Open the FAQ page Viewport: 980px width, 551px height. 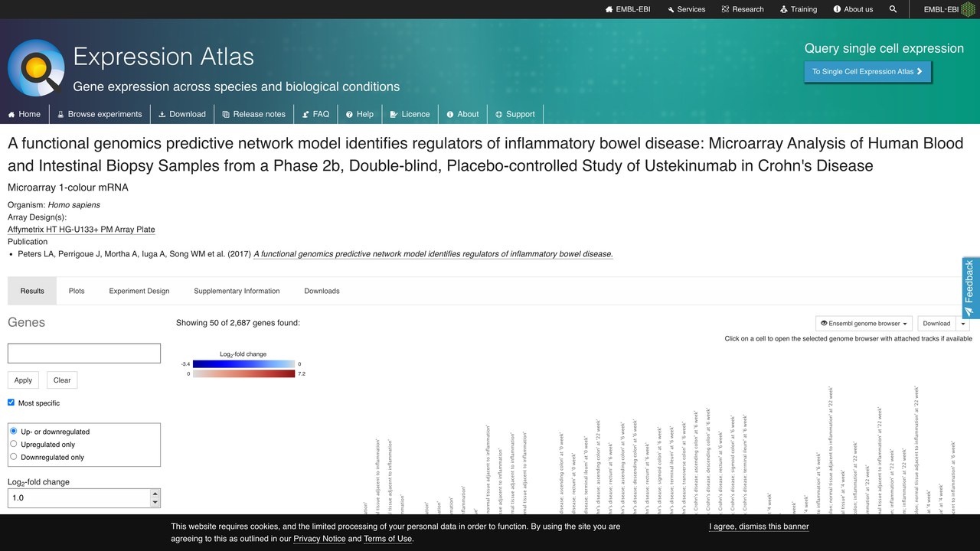pos(315,114)
